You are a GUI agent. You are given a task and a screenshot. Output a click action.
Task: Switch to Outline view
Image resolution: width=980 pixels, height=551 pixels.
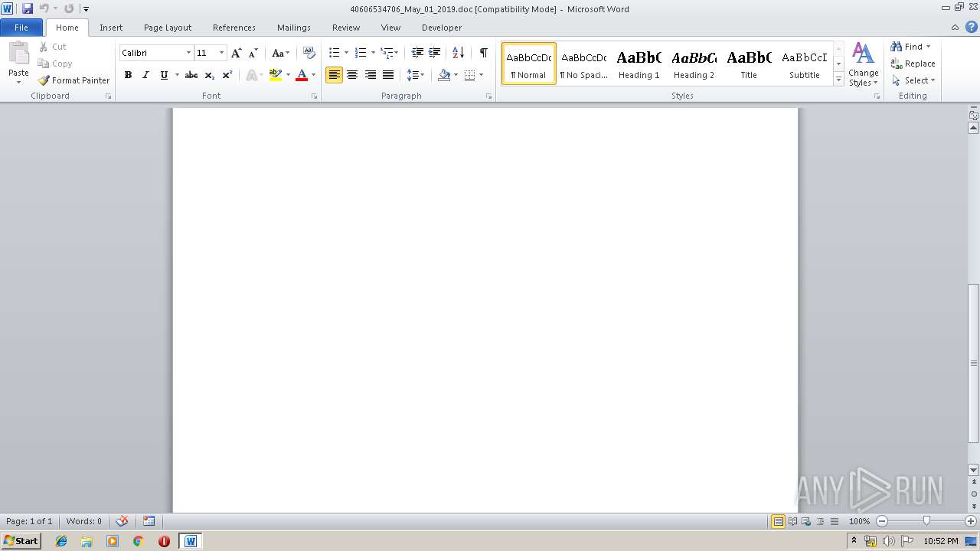click(820, 521)
